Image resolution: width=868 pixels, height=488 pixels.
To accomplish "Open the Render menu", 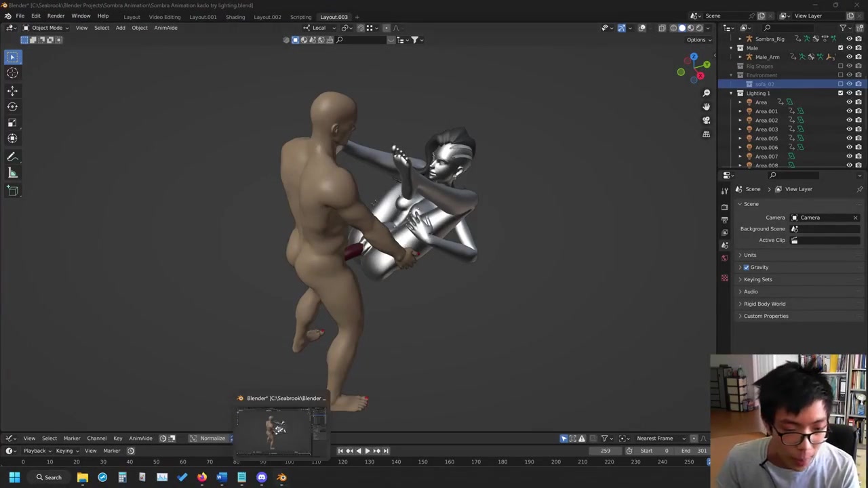I will click(x=56, y=16).
